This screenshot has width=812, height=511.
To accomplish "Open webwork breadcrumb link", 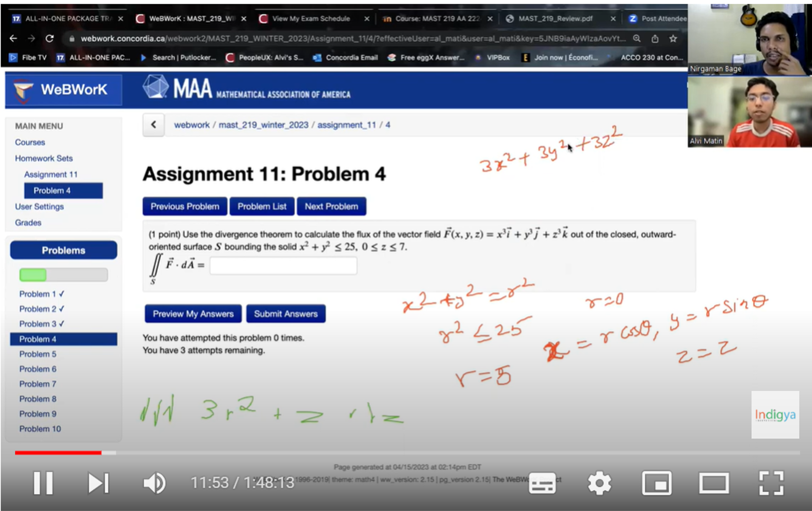I will [191, 125].
